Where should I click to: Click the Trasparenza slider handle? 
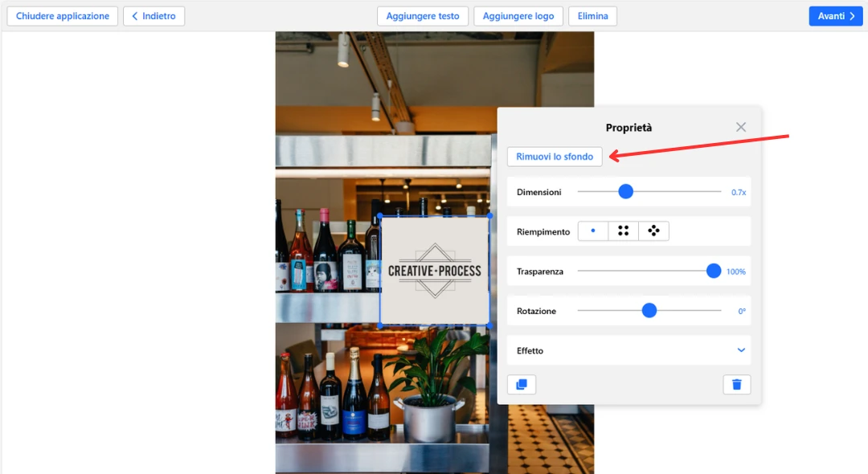point(713,271)
